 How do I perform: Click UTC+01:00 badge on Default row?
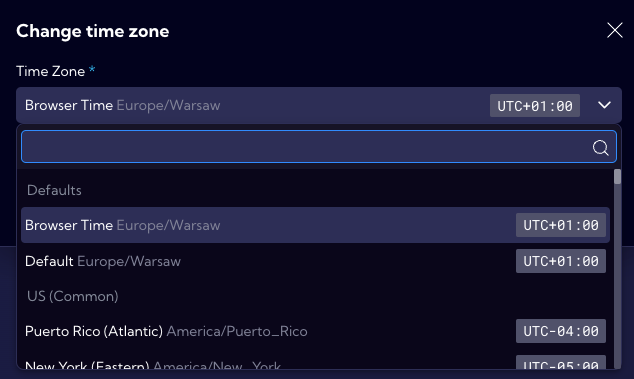tap(560, 261)
